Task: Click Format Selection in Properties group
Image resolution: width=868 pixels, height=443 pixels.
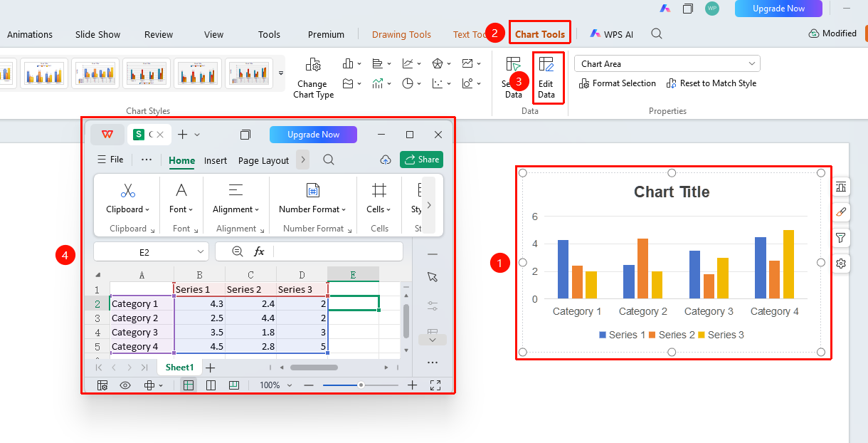Action: point(617,83)
